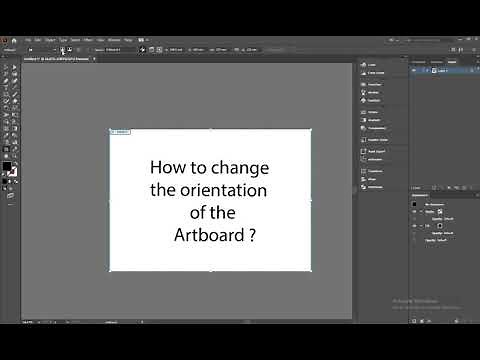480x360 pixels.
Task: Hide Layer 1 using its eye icon
Action: [x=414, y=70]
